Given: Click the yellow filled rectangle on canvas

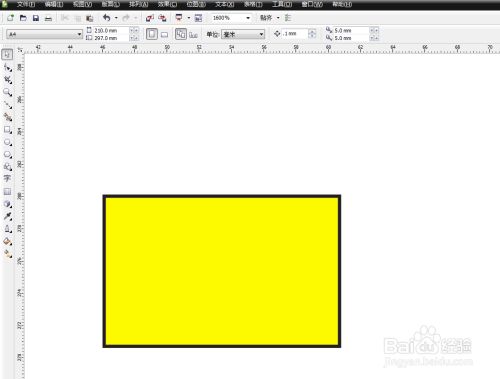Looking at the screenshot, I should 222,271.
